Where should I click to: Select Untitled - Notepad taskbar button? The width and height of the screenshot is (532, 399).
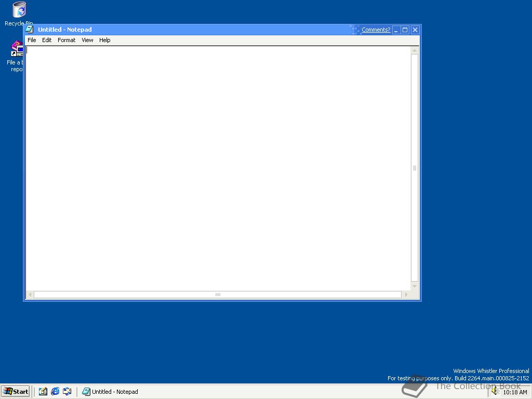point(111,392)
